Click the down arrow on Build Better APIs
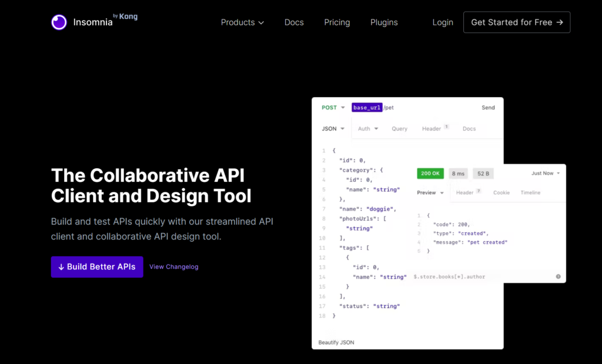Screen dimensions: 602x364 [61, 267]
